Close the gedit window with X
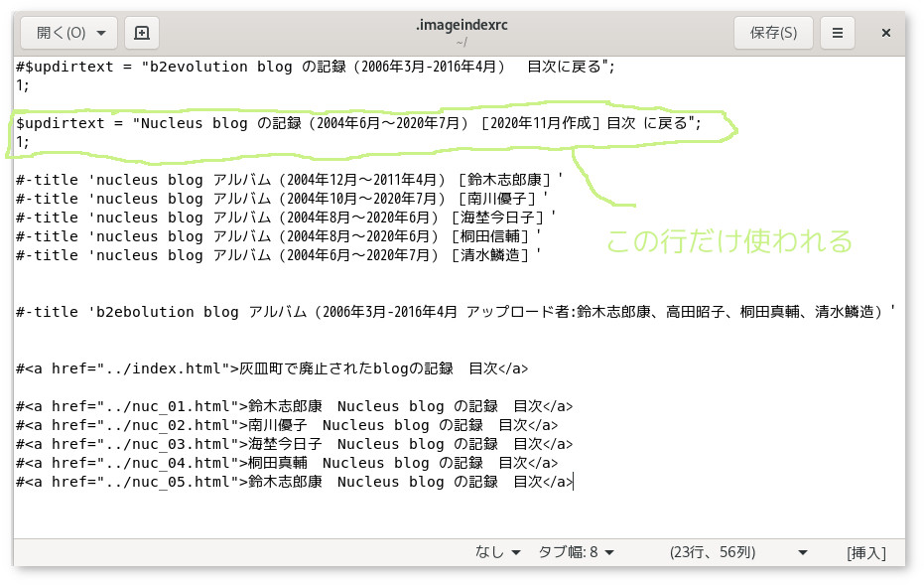The height and width of the screenshot is (585, 924). point(886,33)
